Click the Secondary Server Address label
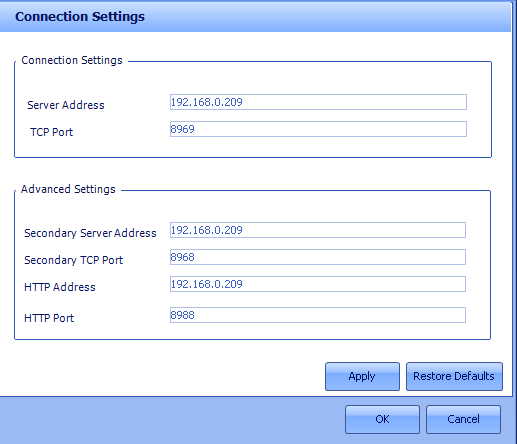This screenshot has width=517, height=444. (x=90, y=233)
